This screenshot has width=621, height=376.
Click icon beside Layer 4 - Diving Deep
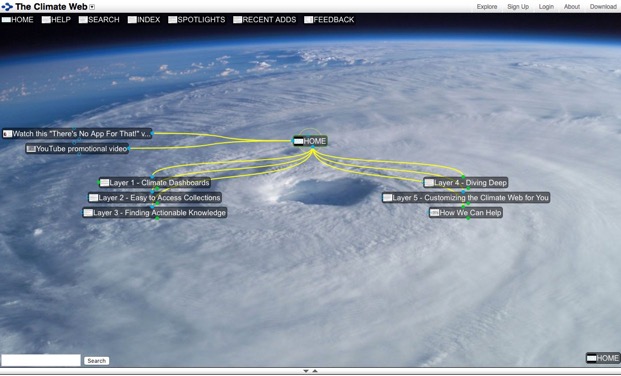(429, 183)
